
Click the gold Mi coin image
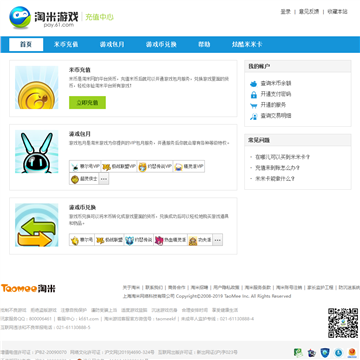[x=37, y=87]
